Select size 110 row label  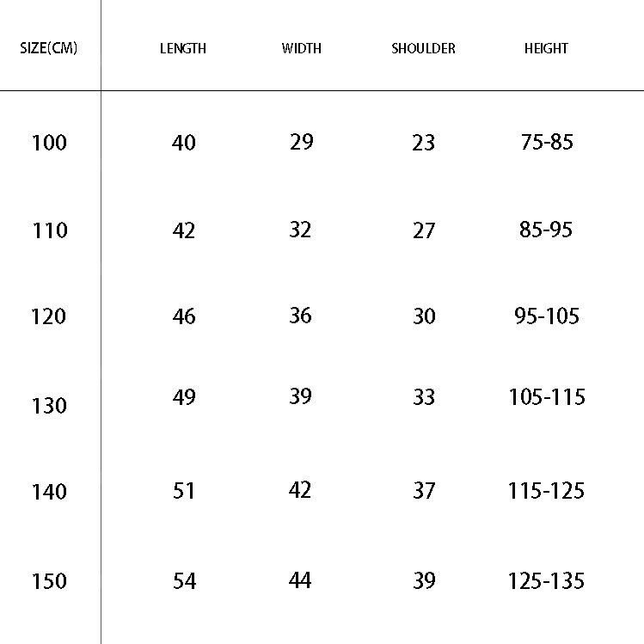point(49,230)
